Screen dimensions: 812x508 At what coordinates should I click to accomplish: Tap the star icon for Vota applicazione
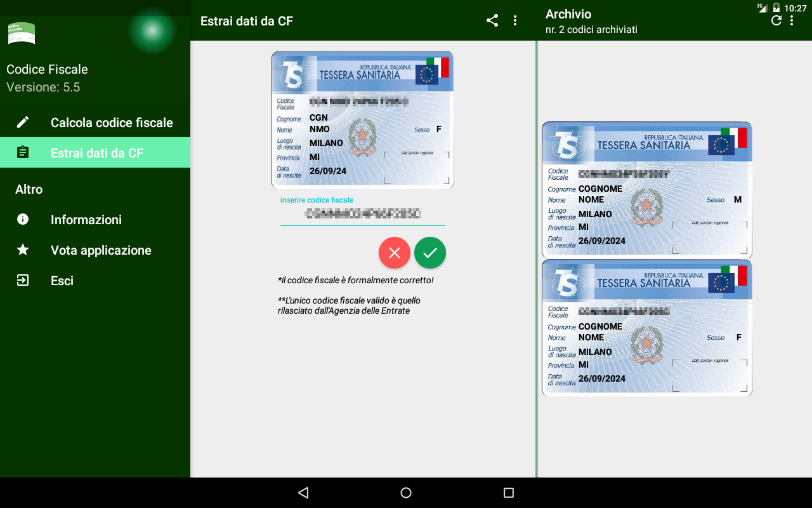pyautogui.click(x=23, y=250)
